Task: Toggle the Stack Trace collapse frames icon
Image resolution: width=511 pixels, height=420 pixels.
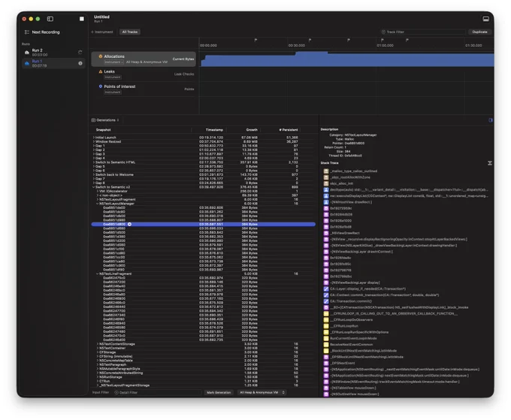Action: point(489,163)
